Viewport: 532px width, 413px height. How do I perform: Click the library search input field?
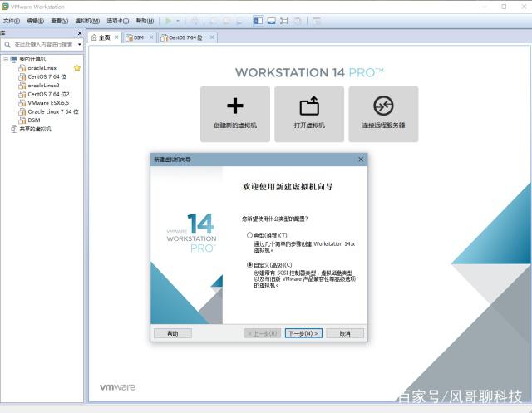(x=42, y=45)
